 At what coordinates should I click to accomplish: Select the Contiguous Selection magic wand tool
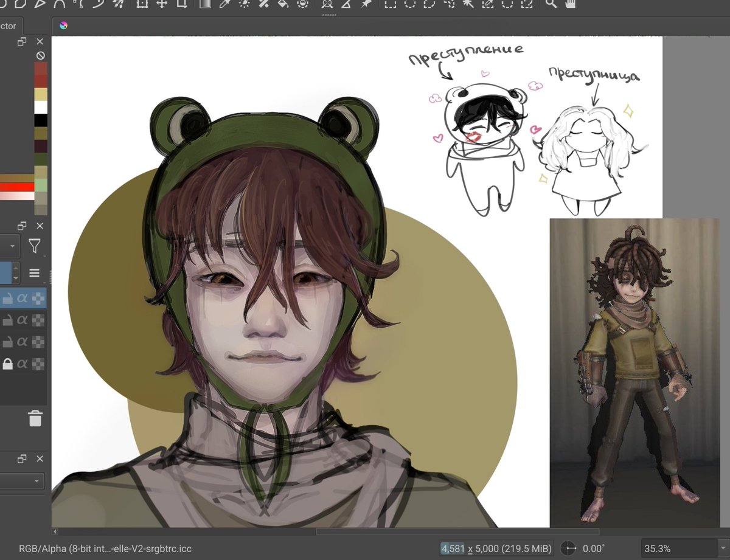(x=468, y=4)
